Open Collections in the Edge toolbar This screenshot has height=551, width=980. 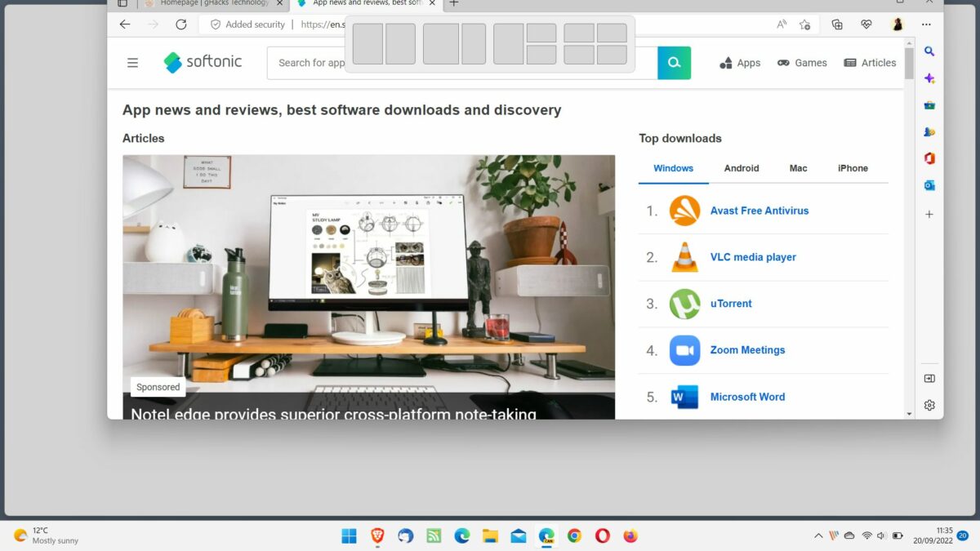click(836, 24)
